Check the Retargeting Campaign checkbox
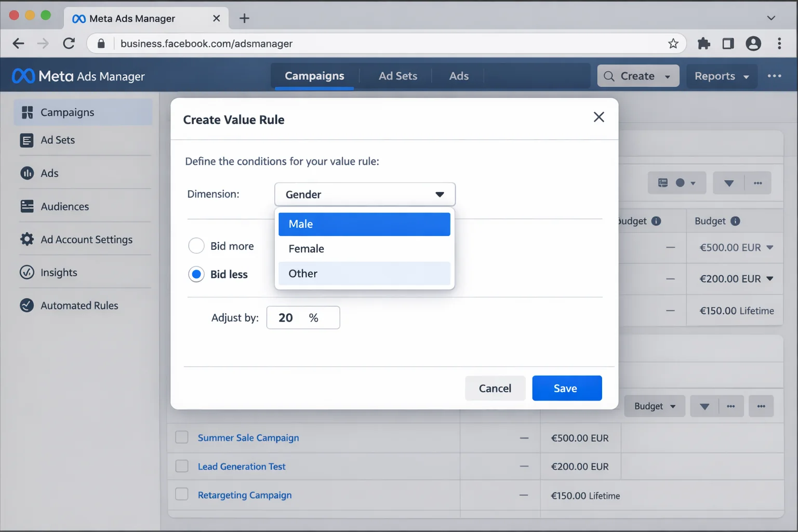The width and height of the screenshot is (798, 532). point(182,494)
